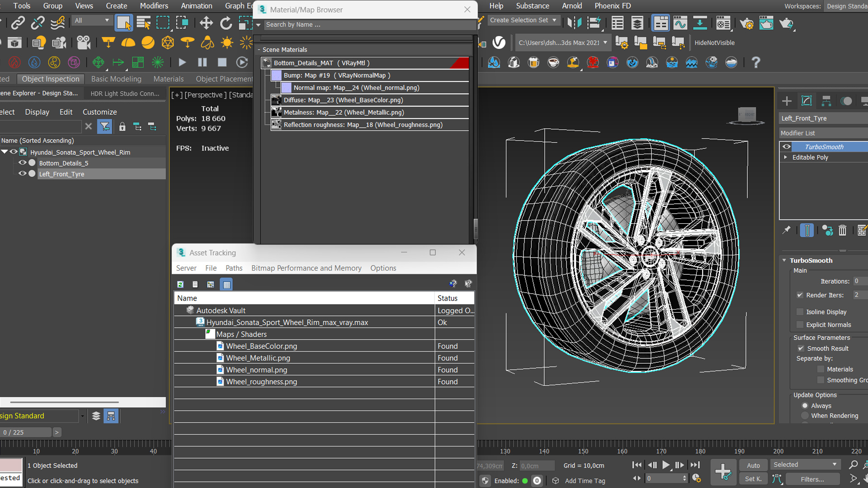Click the Help question mark icon

[755, 62]
